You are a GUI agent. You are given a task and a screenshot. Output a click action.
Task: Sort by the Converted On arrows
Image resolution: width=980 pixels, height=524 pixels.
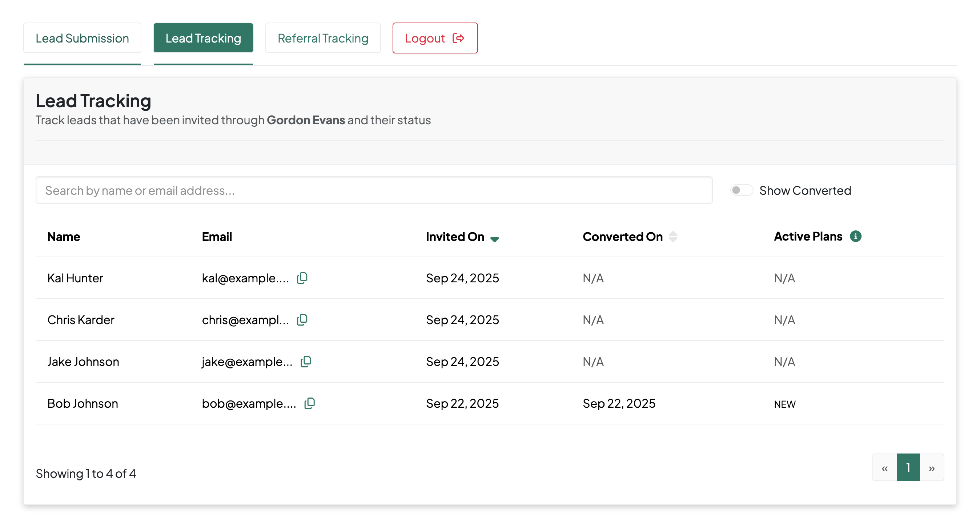point(673,237)
